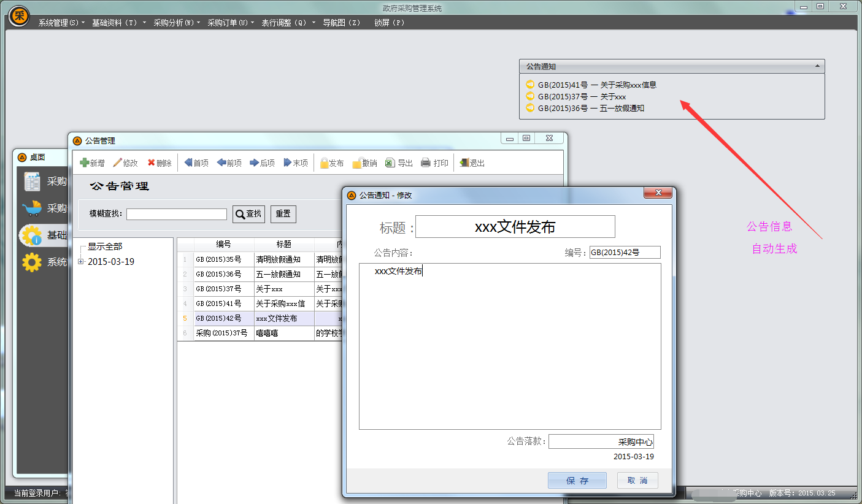Screen dimensions: 862x504
Task: Jump to last record with 末项
Action: [x=288, y=163]
